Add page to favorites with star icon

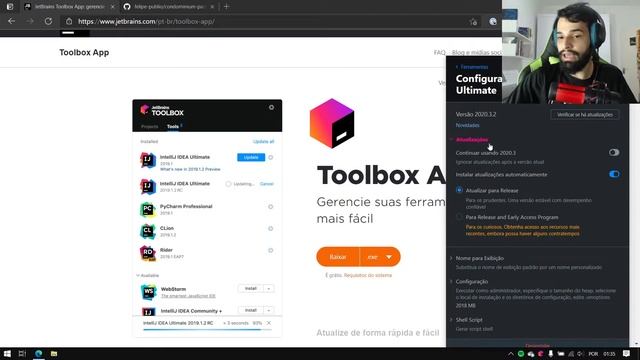coord(473,22)
